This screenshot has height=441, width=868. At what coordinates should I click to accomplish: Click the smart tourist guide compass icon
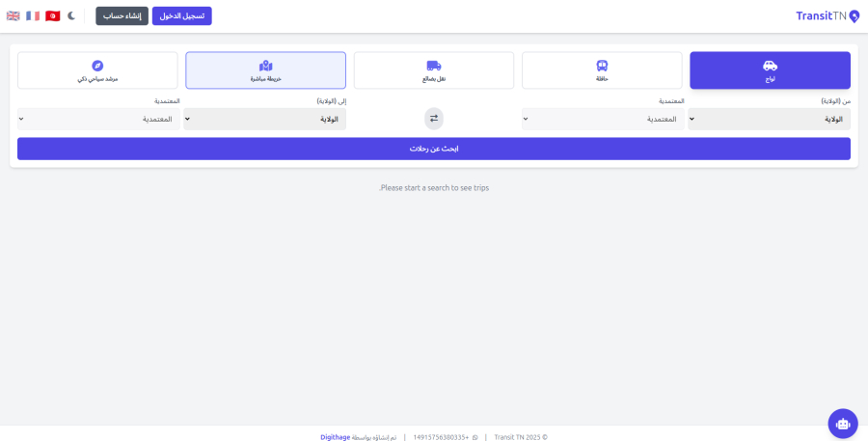point(97,66)
